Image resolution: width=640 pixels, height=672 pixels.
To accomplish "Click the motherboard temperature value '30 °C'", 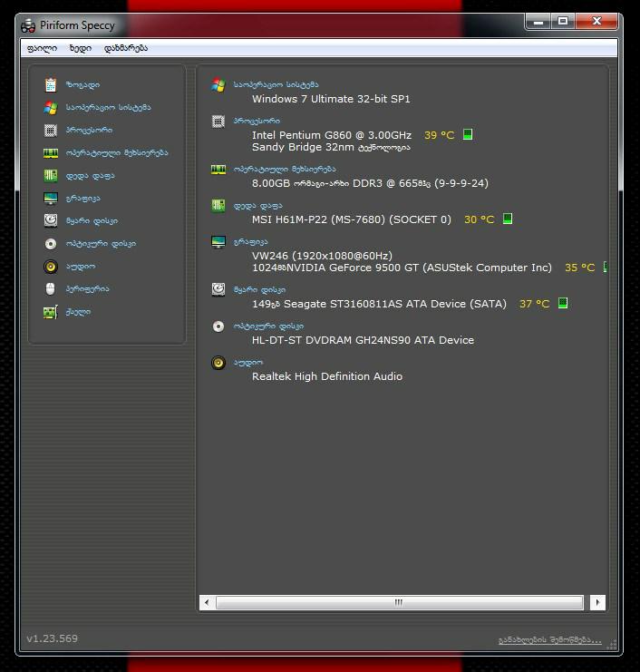I will tap(480, 219).
